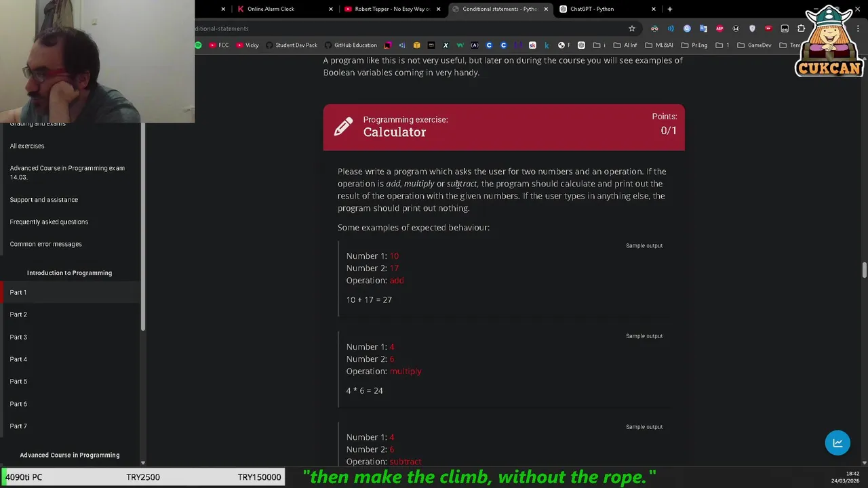Close the Online Alarm Clock tab

(331, 9)
